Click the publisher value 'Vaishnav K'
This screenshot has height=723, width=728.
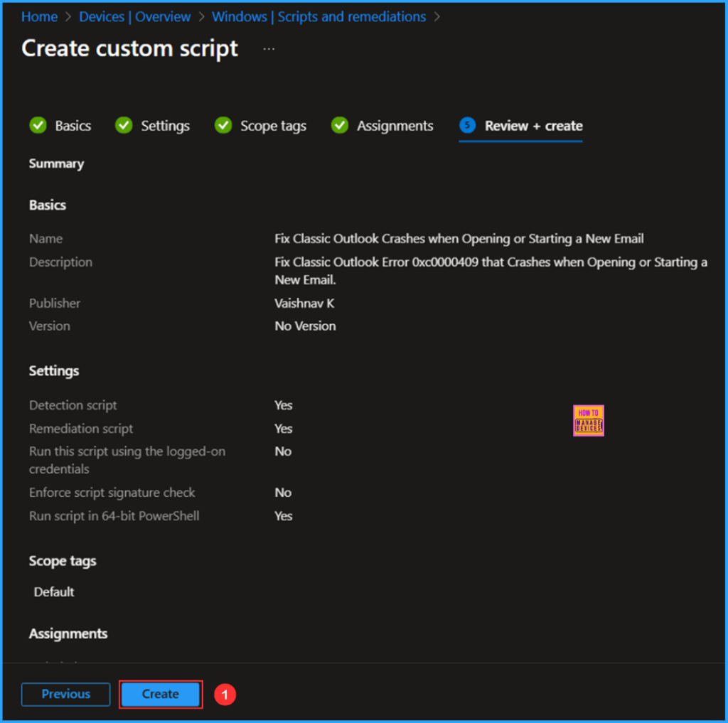coord(304,304)
